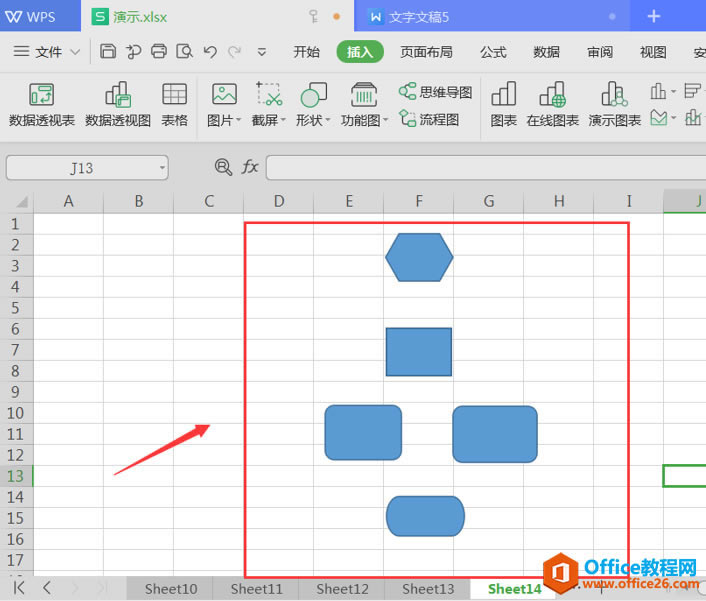Select left rounded rectangle shape in row 11
The height and width of the screenshot is (601, 706).
(363, 433)
